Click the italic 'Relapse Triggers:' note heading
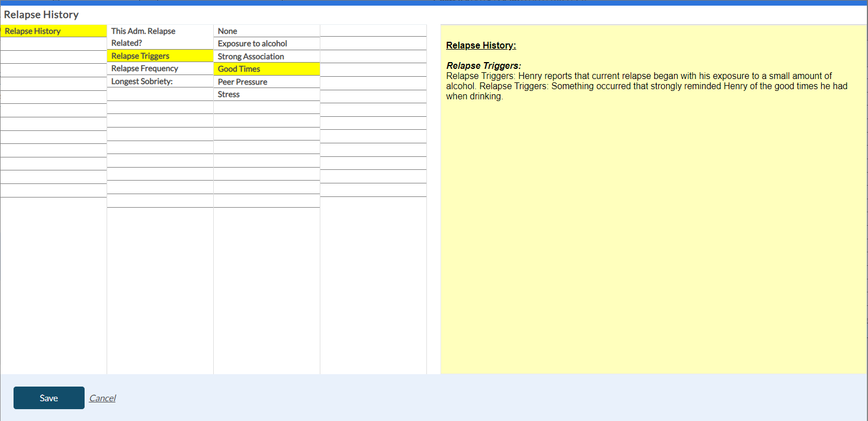 pos(483,65)
